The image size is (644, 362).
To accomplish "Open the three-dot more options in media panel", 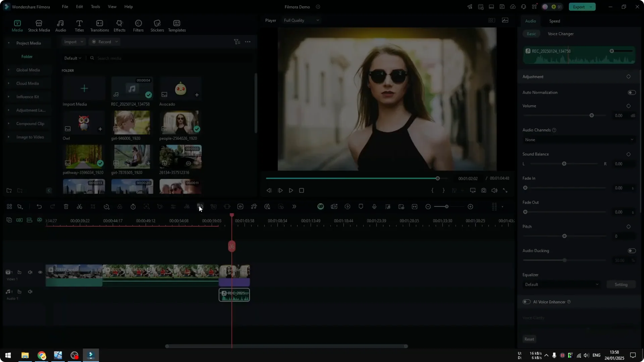I will click(248, 42).
